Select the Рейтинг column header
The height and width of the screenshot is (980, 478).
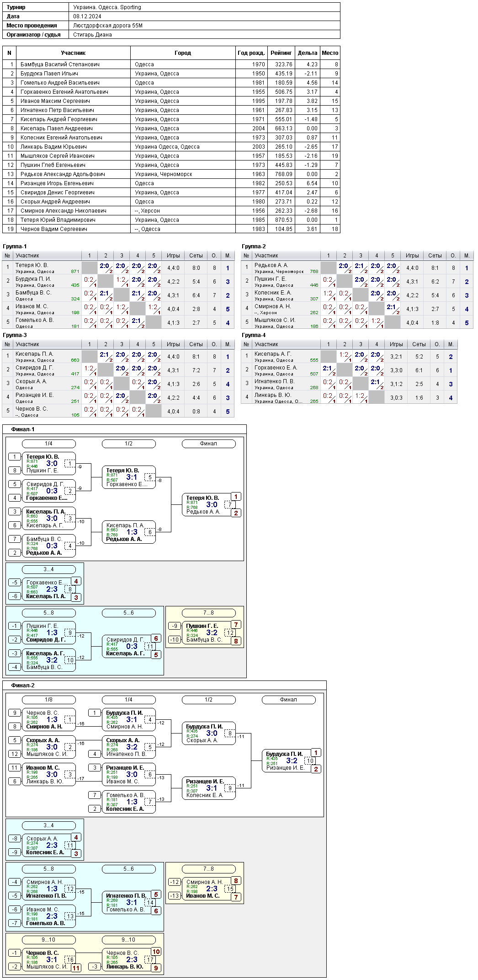(x=281, y=53)
